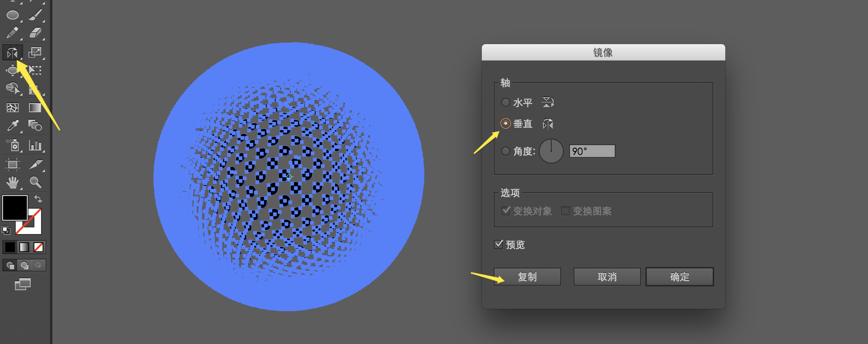
Task: Select the Reflect mirror tool
Action: pos(13,53)
